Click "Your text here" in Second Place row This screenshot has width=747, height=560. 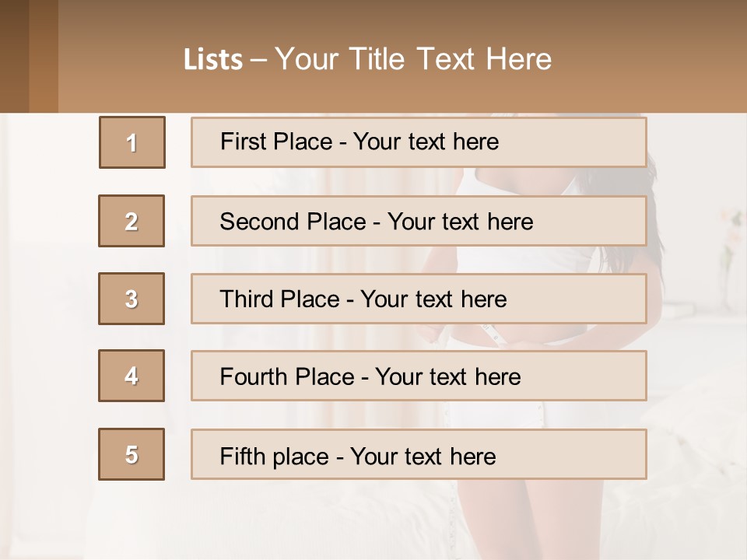[460, 222]
